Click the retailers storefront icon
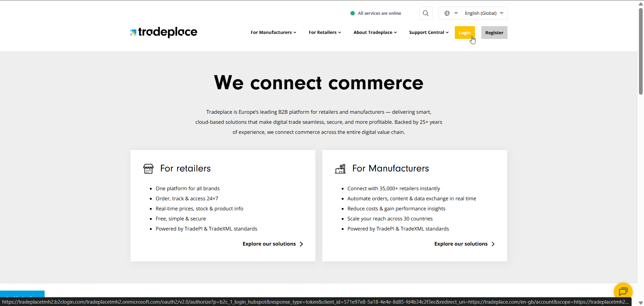Screen dimensions: 644x306 pyautogui.click(x=148, y=168)
